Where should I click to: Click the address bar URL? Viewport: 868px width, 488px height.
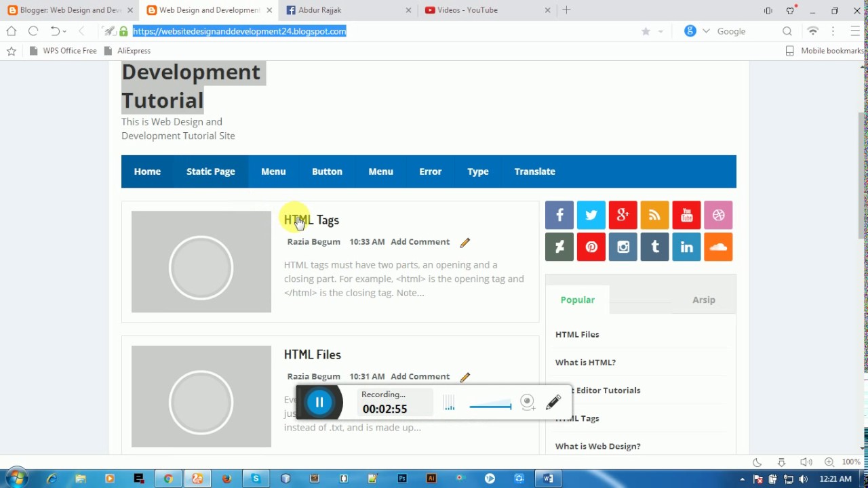[239, 31]
